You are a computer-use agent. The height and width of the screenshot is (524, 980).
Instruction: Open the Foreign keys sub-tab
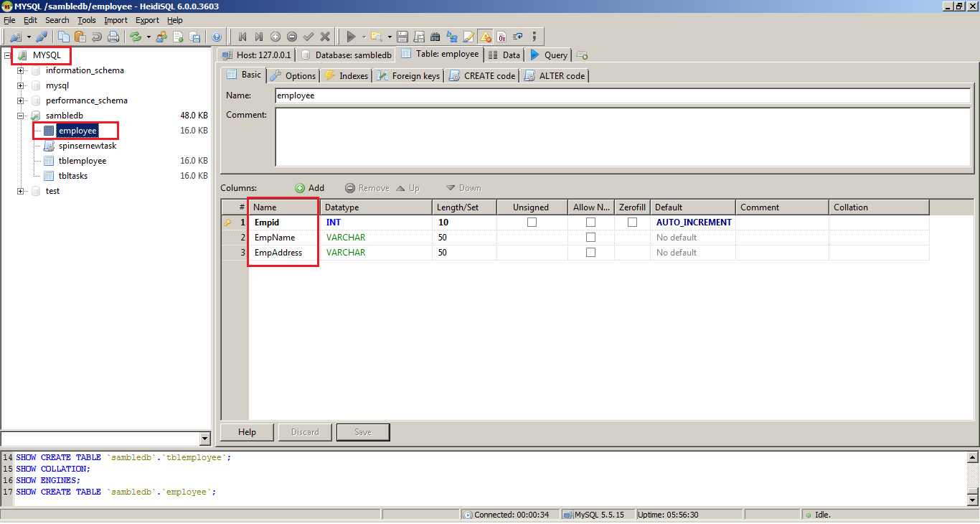(x=408, y=75)
